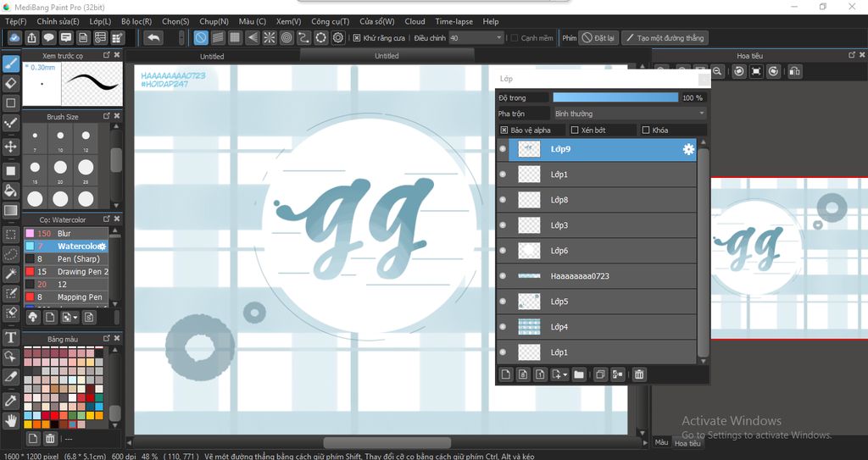Select the Gradient tool
Screen dimensions: 868x460
[10, 210]
